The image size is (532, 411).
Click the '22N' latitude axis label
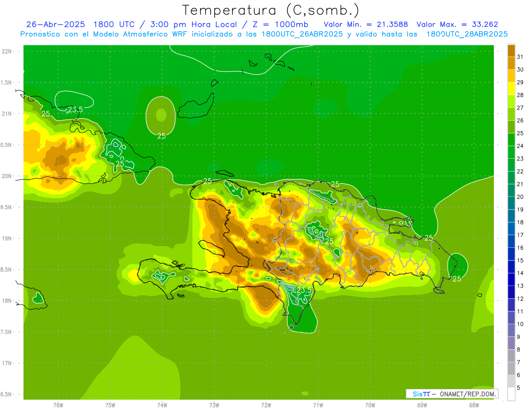[x=8, y=51]
